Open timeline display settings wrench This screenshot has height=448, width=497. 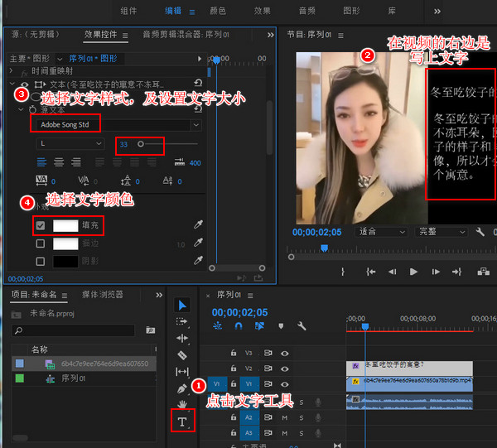click(302, 325)
